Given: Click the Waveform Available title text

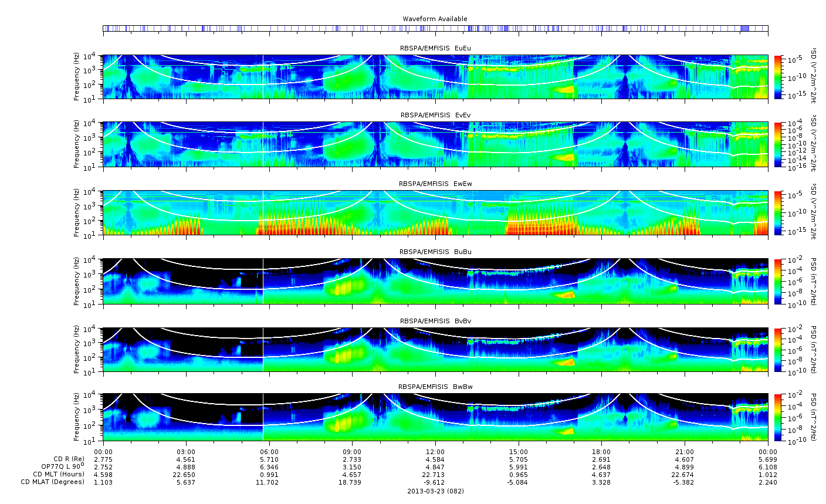Looking at the screenshot, I should (435, 19).
